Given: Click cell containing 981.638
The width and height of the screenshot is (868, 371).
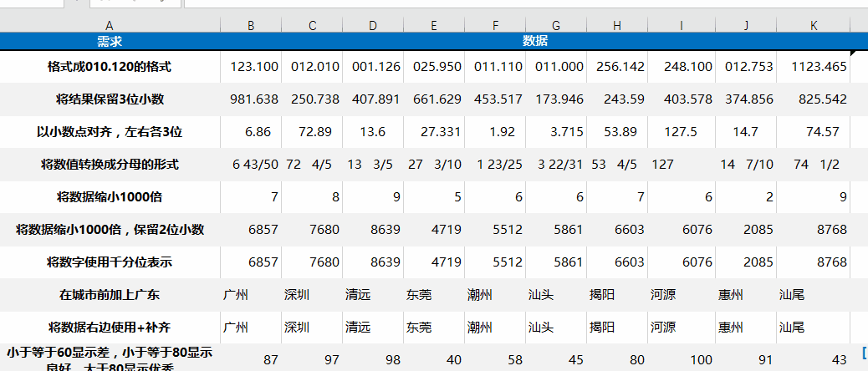Looking at the screenshot, I should pos(251,99).
